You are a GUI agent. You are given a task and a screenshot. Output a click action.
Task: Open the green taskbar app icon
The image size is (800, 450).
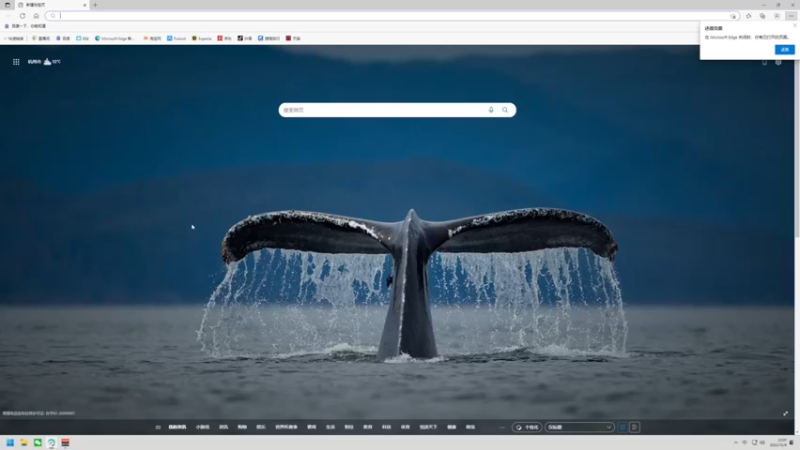click(x=38, y=442)
